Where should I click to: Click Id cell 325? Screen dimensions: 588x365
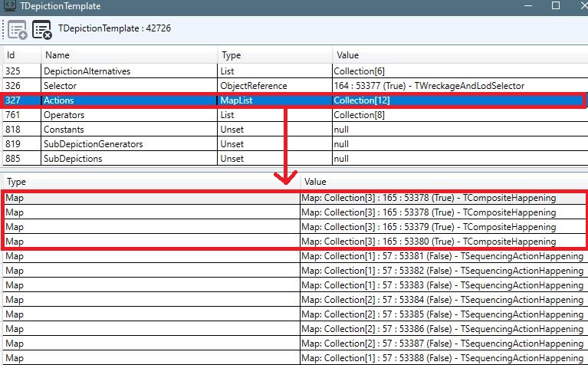tap(21, 71)
